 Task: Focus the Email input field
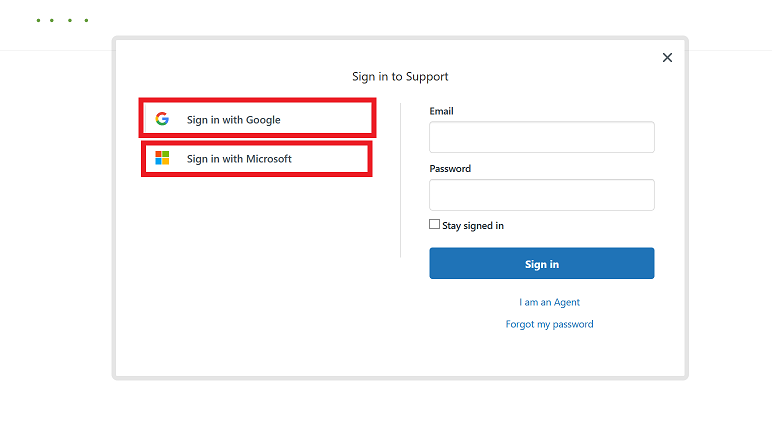(x=541, y=137)
